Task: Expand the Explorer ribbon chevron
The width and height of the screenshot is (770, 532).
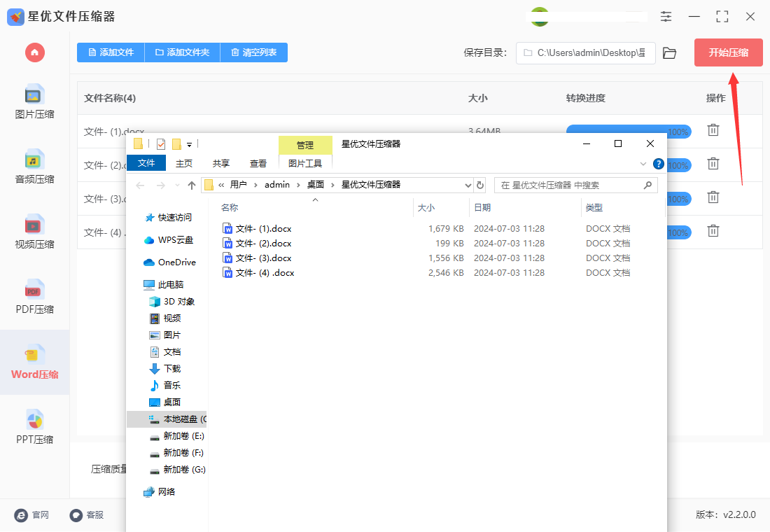Action: (643, 164)
